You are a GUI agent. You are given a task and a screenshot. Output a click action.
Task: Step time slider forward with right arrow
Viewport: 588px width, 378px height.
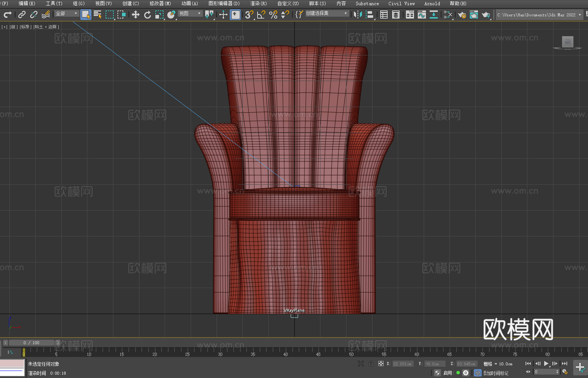[x=58, y=343]
